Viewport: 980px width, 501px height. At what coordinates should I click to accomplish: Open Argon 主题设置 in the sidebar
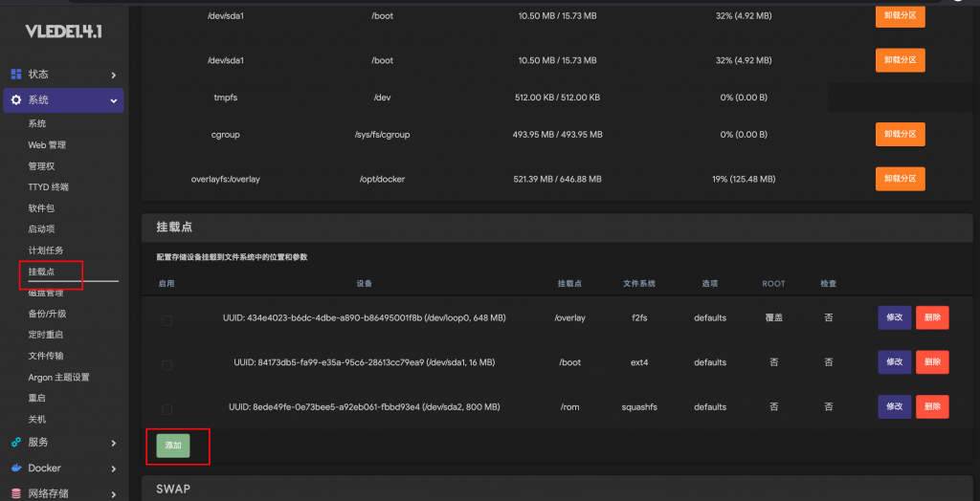tap(58, 378)
